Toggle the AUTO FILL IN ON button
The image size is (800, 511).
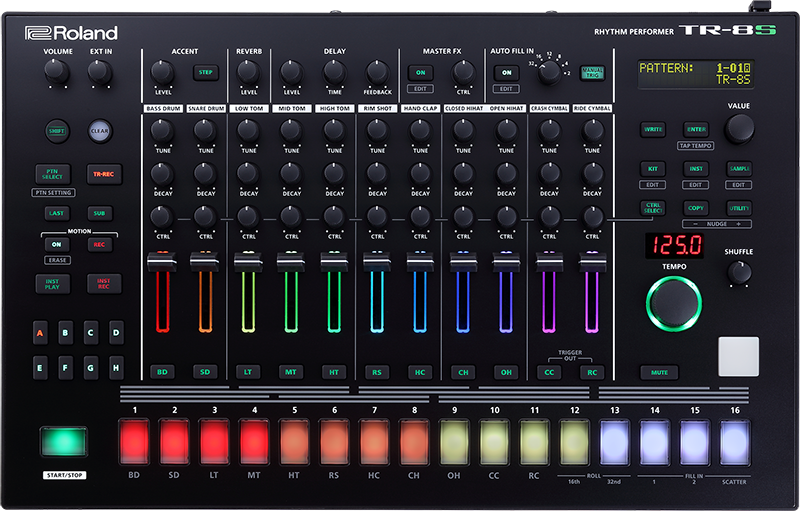click(x=506, y=72)
